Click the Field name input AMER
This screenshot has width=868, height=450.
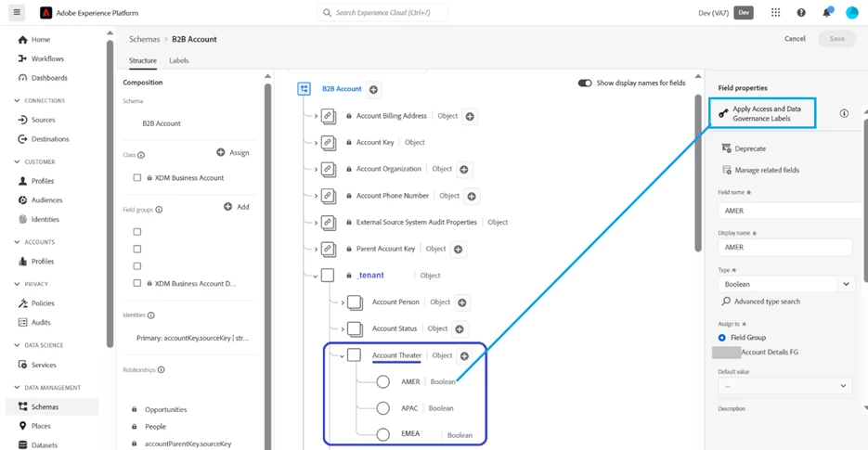point(790,211)
